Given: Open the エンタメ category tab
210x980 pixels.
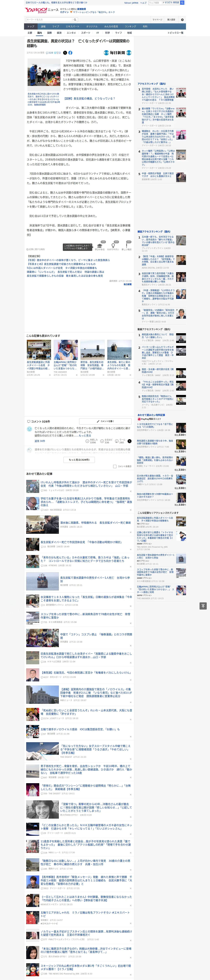Looking at the screenshot, I should [71, 33].
